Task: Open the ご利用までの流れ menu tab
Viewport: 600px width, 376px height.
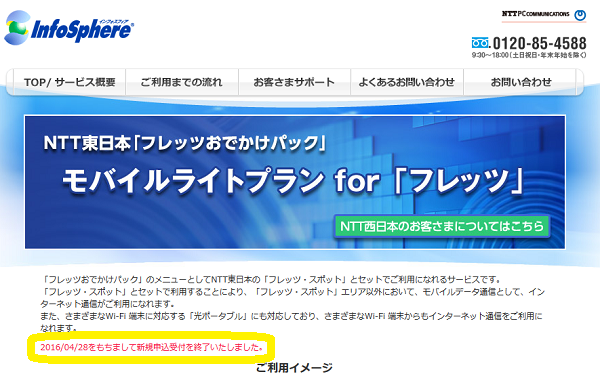Action: 182,82
